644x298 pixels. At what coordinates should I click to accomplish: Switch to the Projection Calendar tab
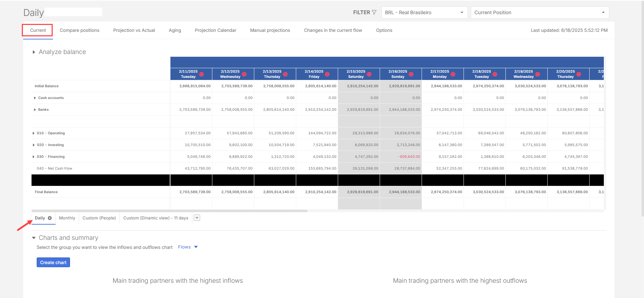point(215,30)
